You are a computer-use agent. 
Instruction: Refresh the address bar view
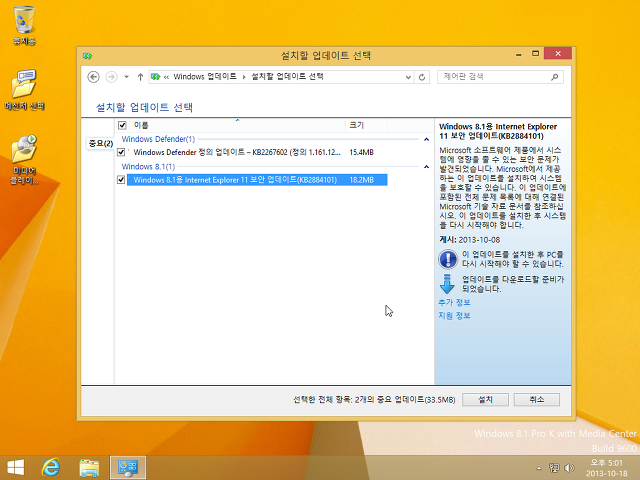(x=422, y=77)
